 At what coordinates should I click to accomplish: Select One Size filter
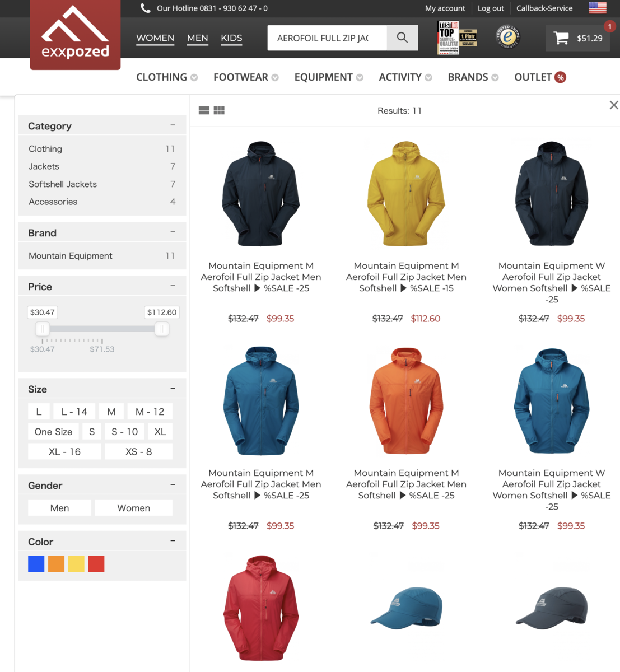point(53,432)
